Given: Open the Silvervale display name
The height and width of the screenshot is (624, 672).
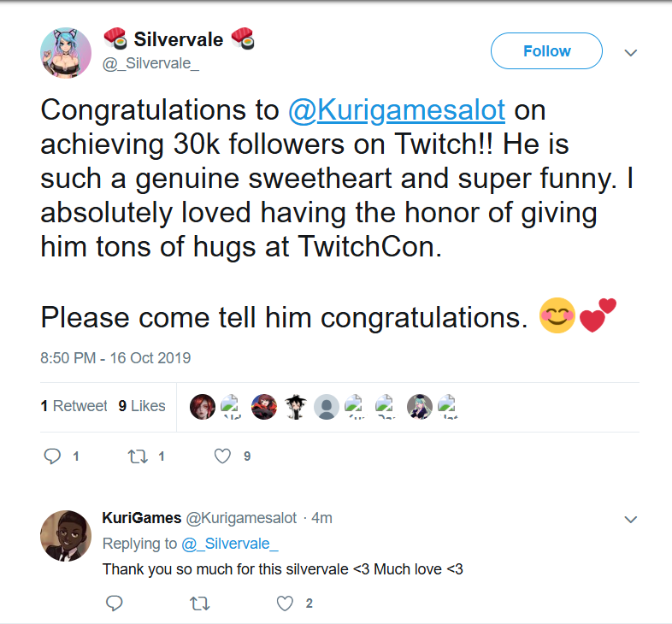Looking at the screenshot, I should [x=178, y=38].
